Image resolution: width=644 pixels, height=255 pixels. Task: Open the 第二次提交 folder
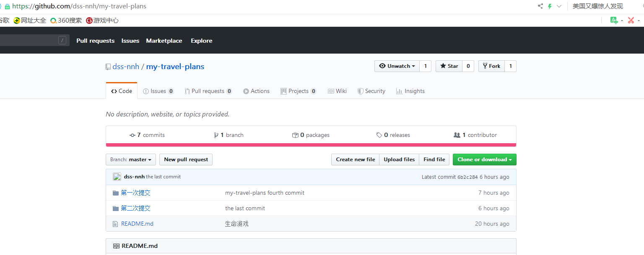point(135,209)
